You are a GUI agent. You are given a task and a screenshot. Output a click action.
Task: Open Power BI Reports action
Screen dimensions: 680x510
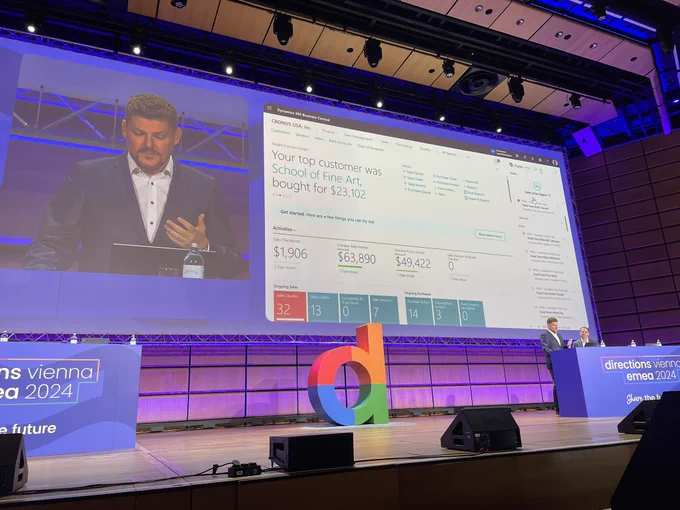click(x=477, y=199)
